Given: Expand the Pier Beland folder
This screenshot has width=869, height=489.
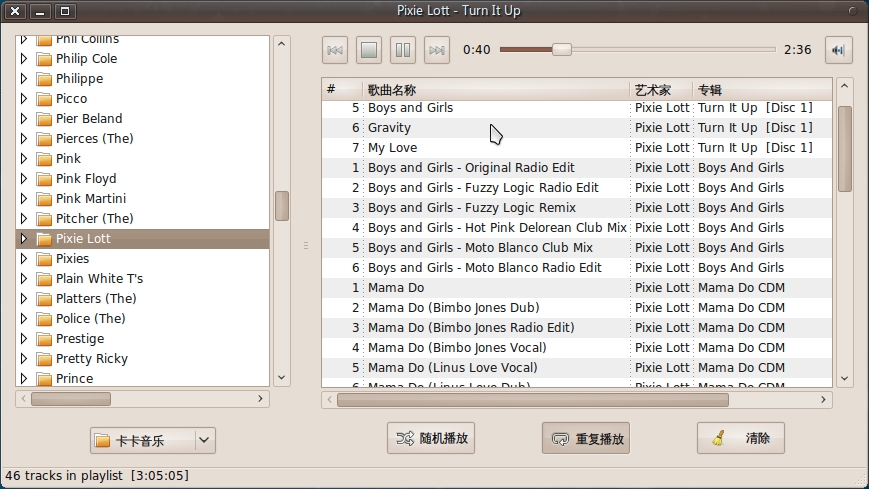Looking at the screenshot, I should [x=24, y=118].
